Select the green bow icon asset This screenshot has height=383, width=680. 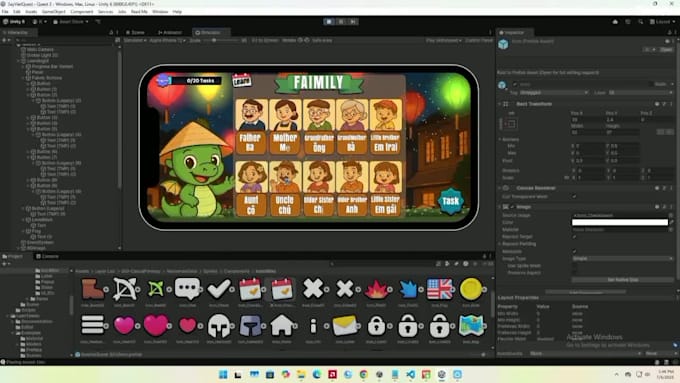click(x=155, y=288)
